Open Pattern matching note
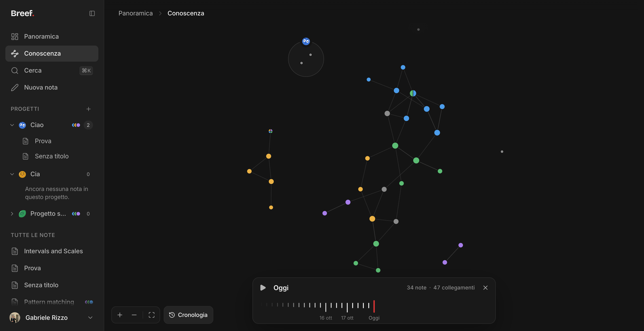The width and height of the screenshot is (644, 331). 52,302
